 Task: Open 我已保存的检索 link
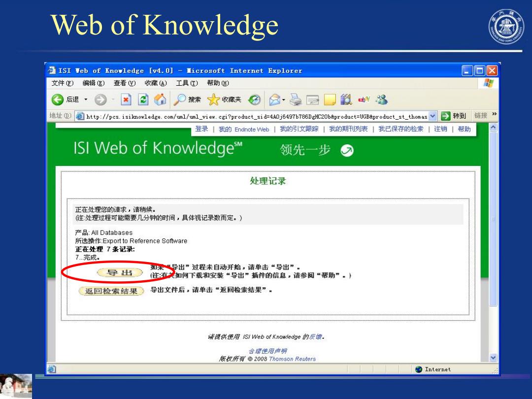(x=400, y=129)
